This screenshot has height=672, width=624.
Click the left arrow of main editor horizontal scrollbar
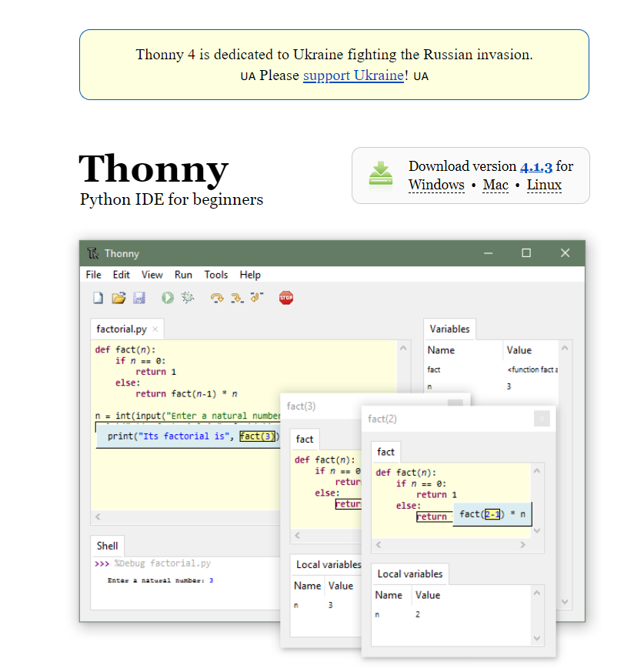click(98, 517)
